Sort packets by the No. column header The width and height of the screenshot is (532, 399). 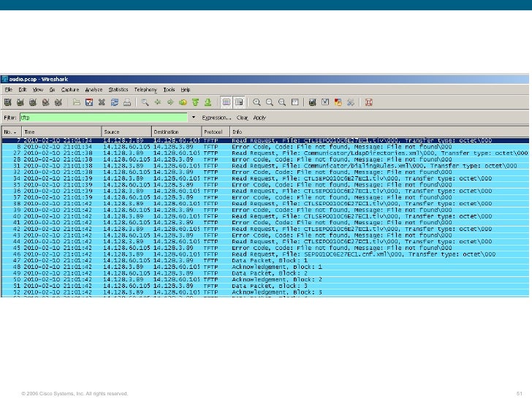pos(10,132)
